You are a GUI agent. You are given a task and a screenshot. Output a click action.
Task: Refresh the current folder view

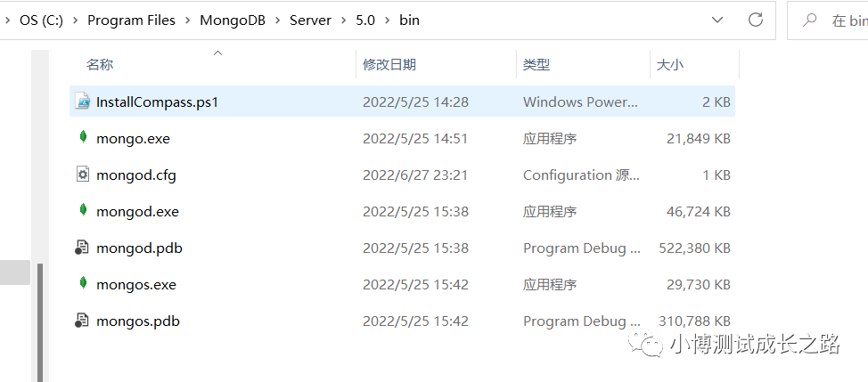pos(756,20)
